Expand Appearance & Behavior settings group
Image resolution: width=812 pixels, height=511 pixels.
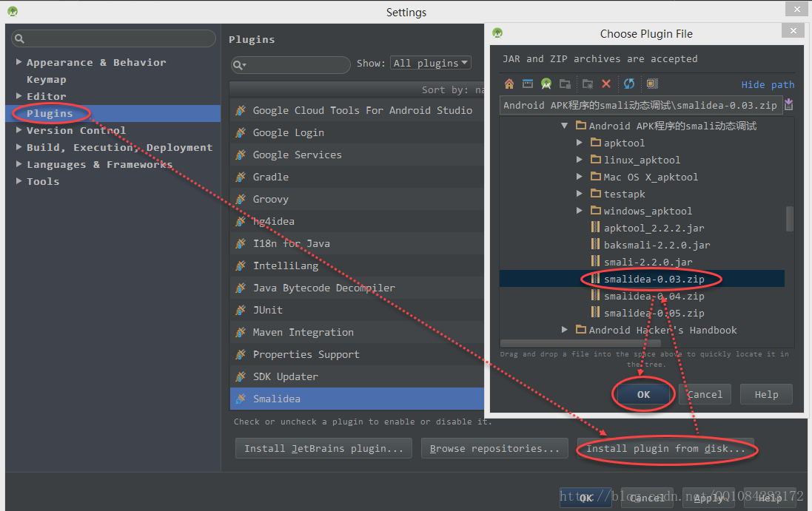(x=19, y=62)
